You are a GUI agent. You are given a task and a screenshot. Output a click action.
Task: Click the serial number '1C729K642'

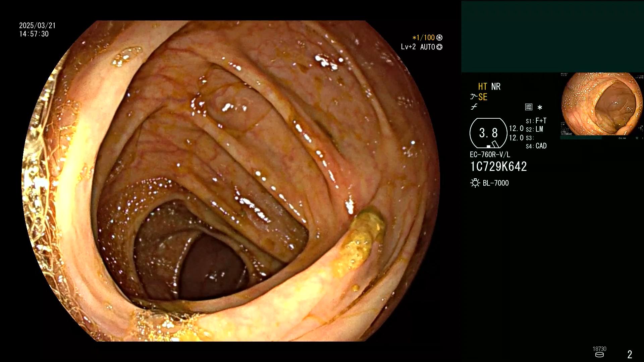(x=498, y=167)
